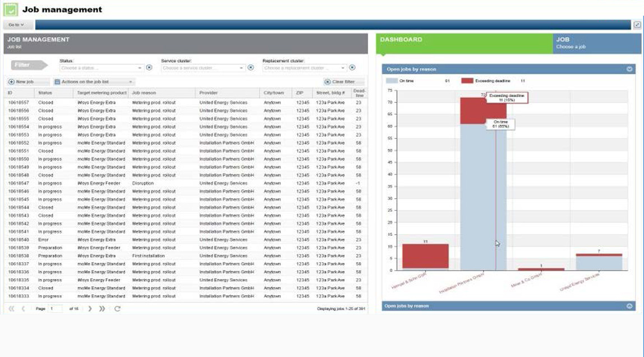Viewport: 644px width, 357px height.
Task: Clear the Replacement cluster filter field
Action: pos(352,67)
